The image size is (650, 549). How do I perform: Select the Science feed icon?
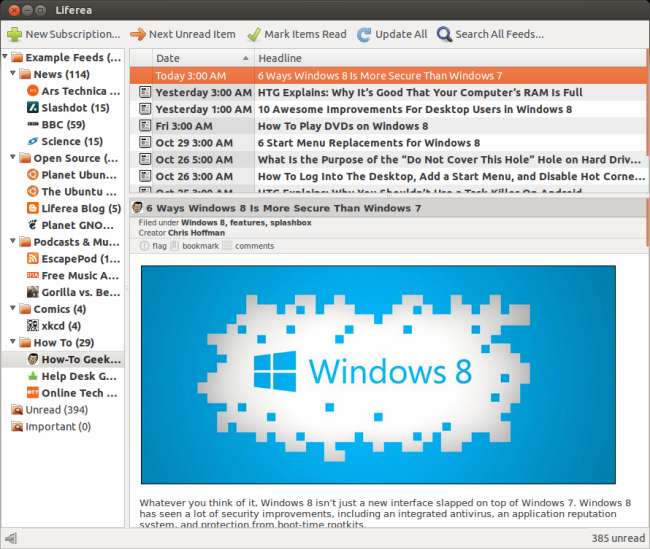pyautogui.click(x=32, y=141)
